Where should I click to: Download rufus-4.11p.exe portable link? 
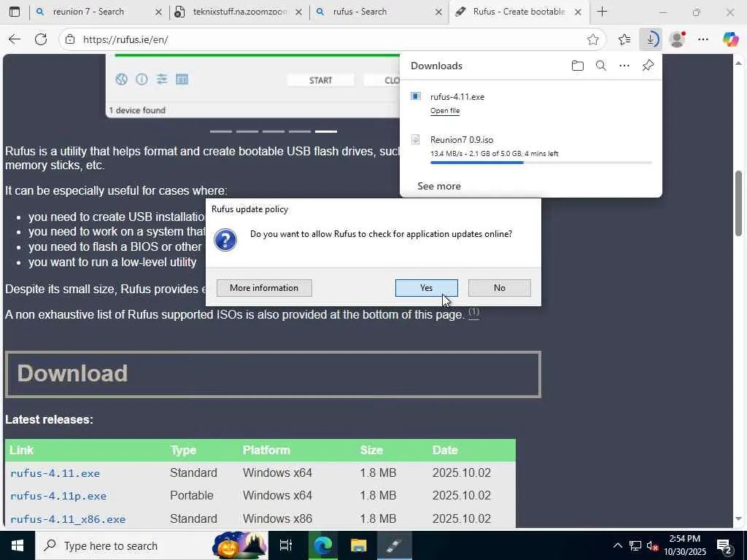point(58,496)
